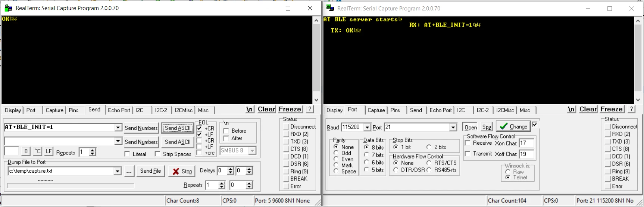644x207 pixels.
Task: Select Raw Winsock option
Action: click(x=508, y=172)
